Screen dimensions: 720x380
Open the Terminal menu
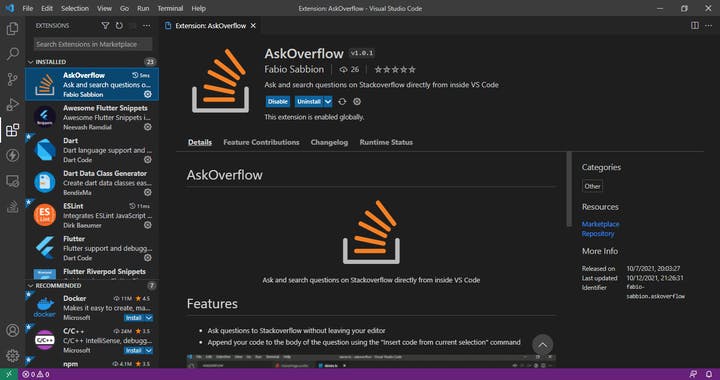[170, 8]
